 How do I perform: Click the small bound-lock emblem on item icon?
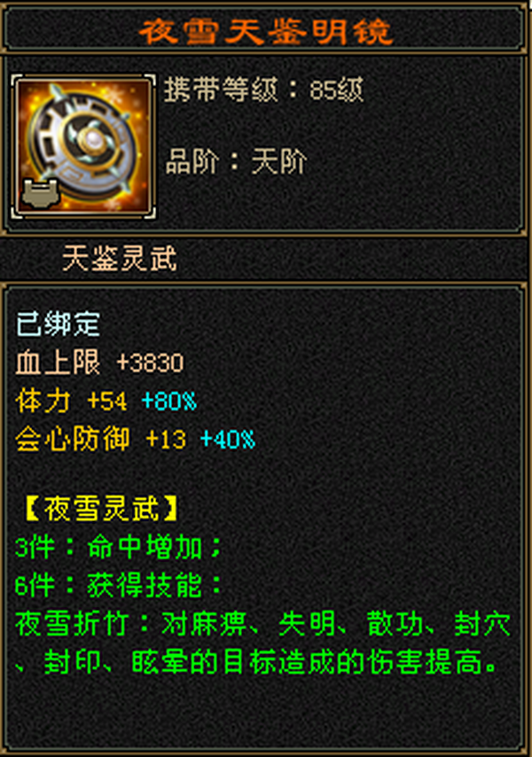(x=41, y=193)
